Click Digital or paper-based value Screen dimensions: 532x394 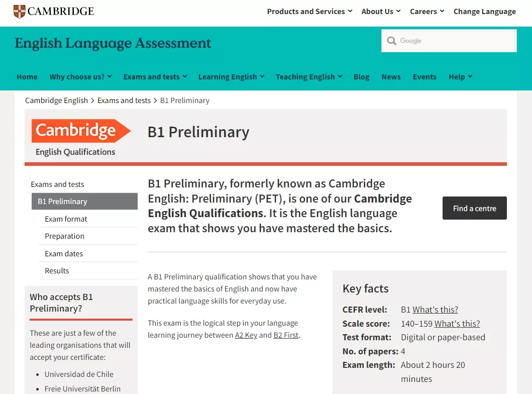click(443, 337)
